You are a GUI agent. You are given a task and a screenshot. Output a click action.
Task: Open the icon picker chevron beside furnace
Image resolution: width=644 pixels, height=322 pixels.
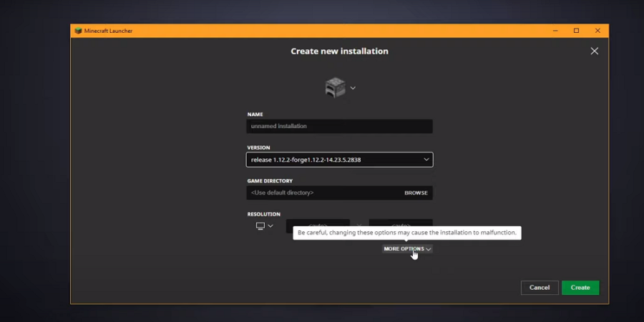point(353,88)
